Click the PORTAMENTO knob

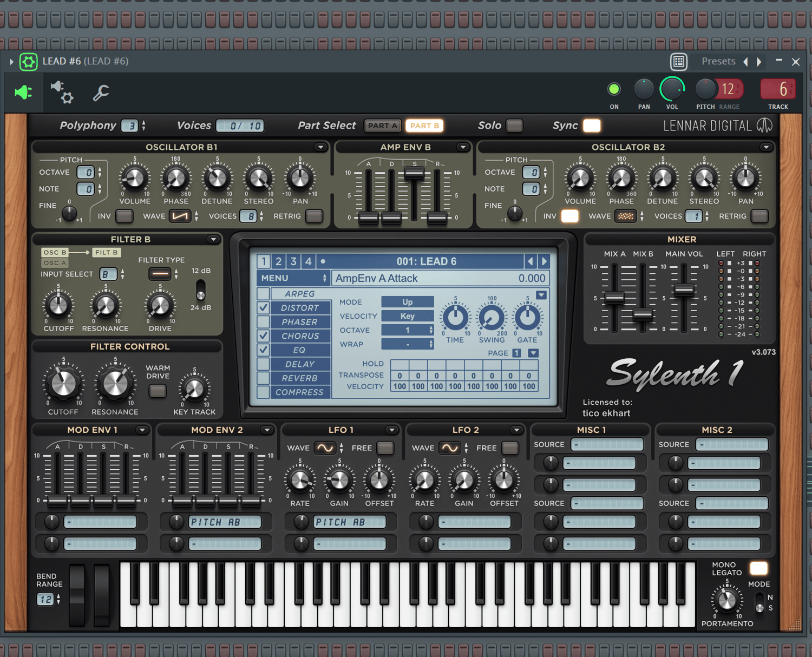(x=726, y=600)
